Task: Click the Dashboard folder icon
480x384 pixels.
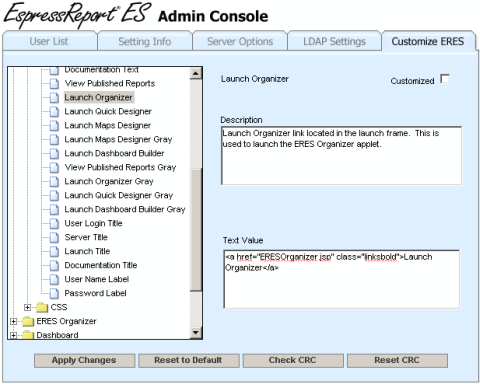Action: (28, 335)
